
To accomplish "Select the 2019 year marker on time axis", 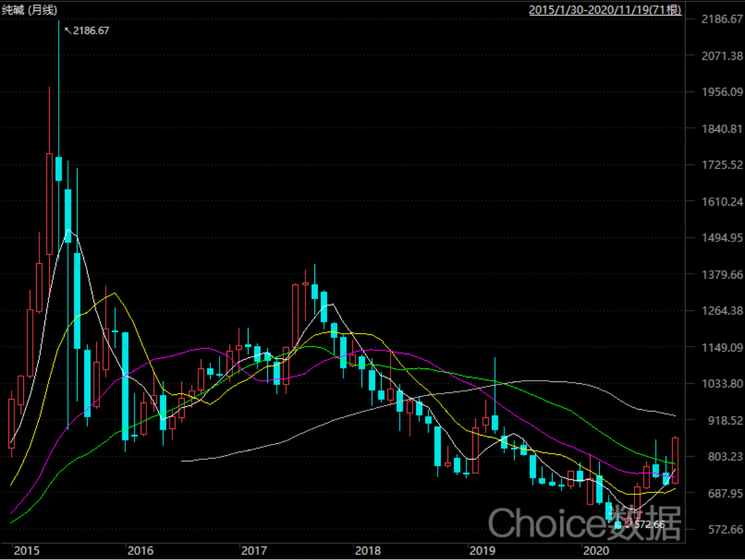I will pos(482,550).
